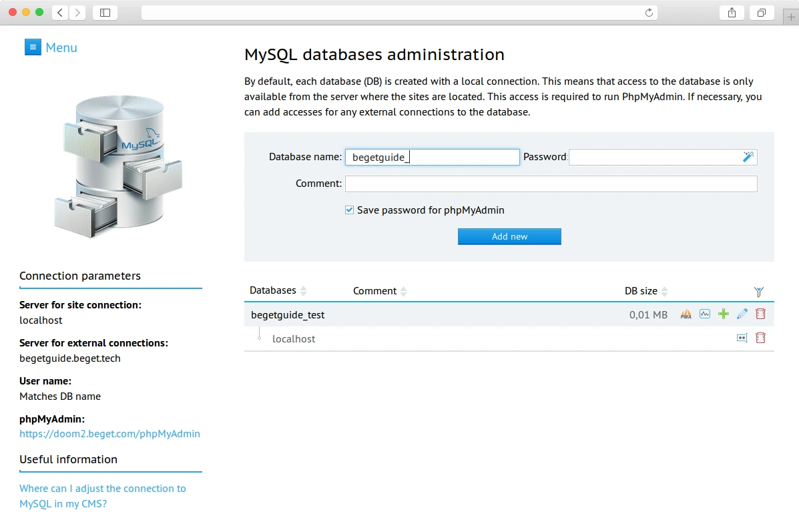Sort the table by Comment column

click(x=403, y=290)
